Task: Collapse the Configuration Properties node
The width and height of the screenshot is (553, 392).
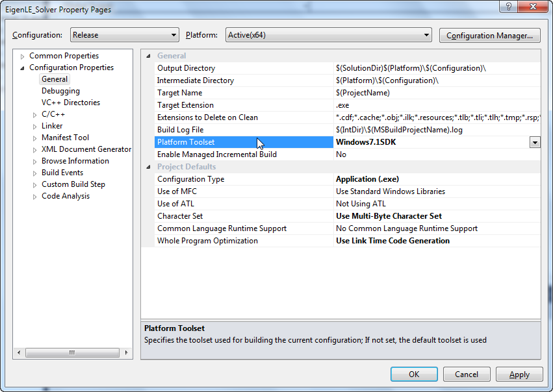Action: (x=23, y=68)
